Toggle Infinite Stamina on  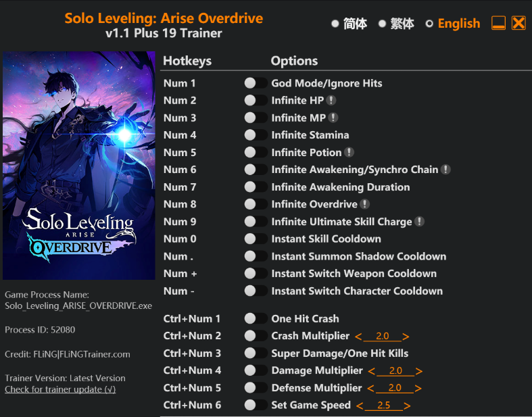pos(256,135)
